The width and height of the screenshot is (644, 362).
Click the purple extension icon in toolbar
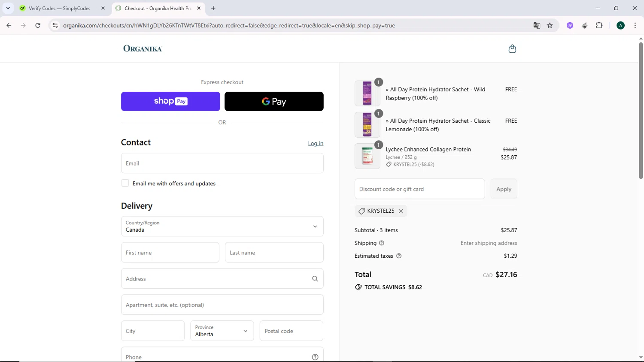pyautogui.click(x=570, y=25)
